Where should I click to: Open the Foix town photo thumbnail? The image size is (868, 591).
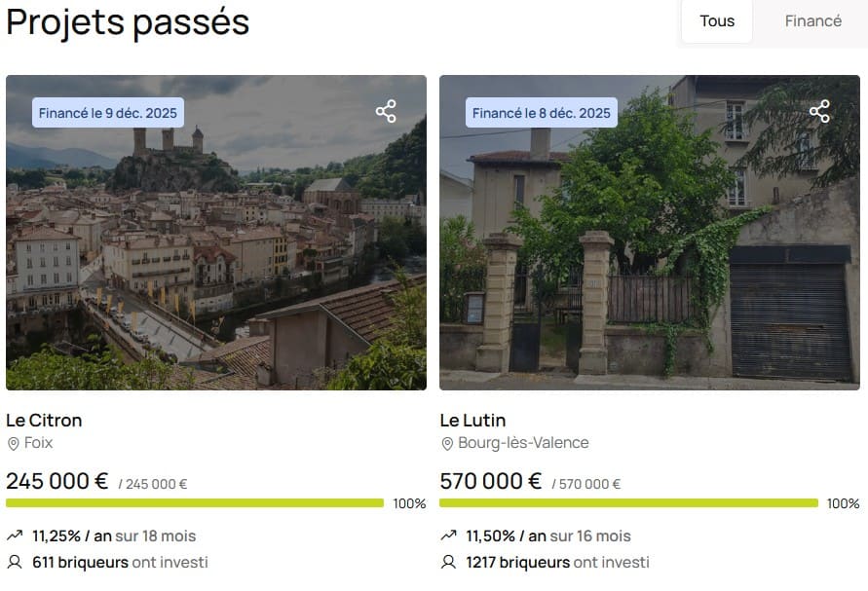(x=216, y=253)
